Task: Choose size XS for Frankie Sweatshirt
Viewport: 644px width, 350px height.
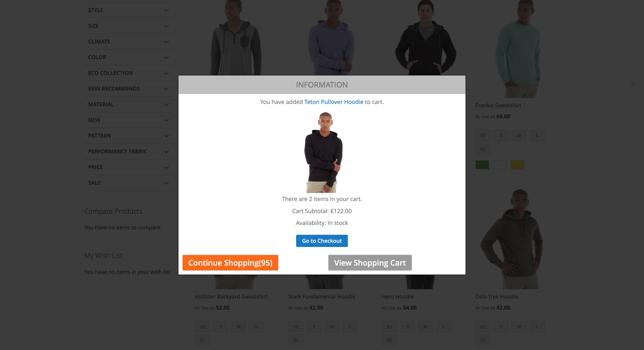Action: pyautogui.click(x=483, y=135)
